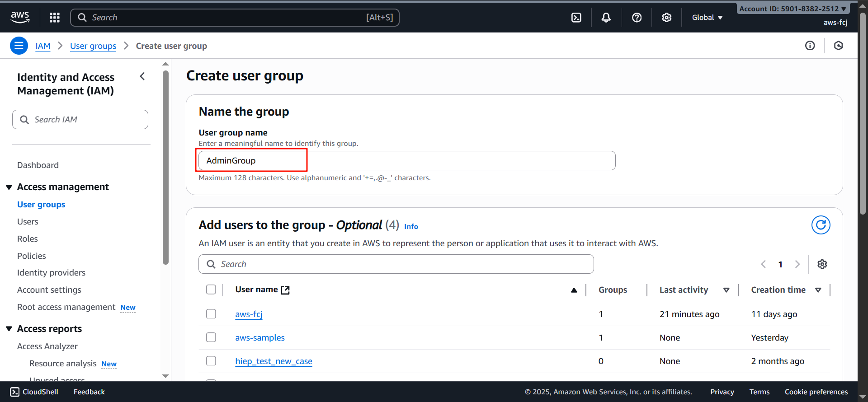Refresh the users list
Image resolution: width=868 pixels, height=402 pixels.
[821, 225]
